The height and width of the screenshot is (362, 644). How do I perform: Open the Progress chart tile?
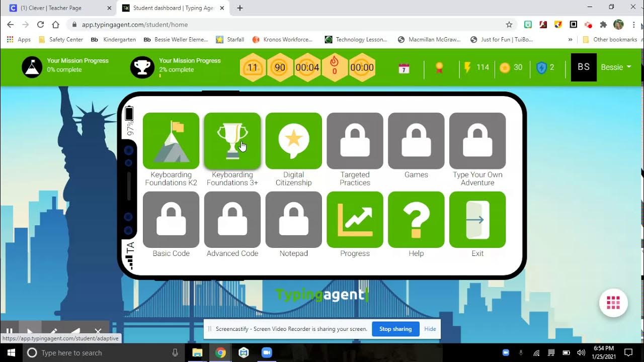(355, 220)
